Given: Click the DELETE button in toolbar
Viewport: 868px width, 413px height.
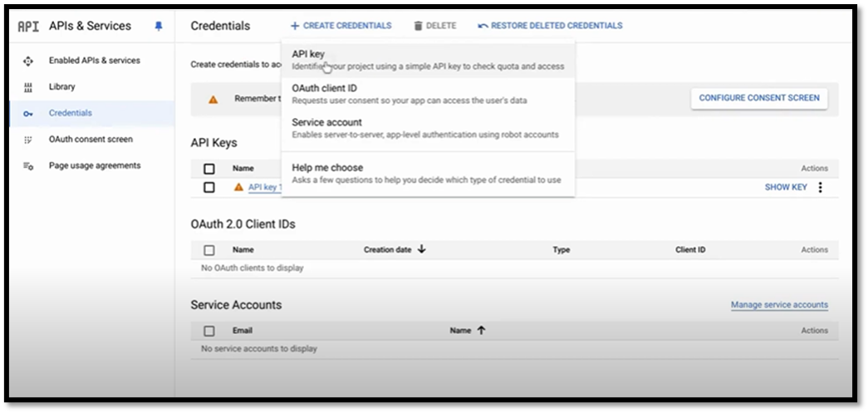Looking at the screenshot, I should click(x=435, y=26).
